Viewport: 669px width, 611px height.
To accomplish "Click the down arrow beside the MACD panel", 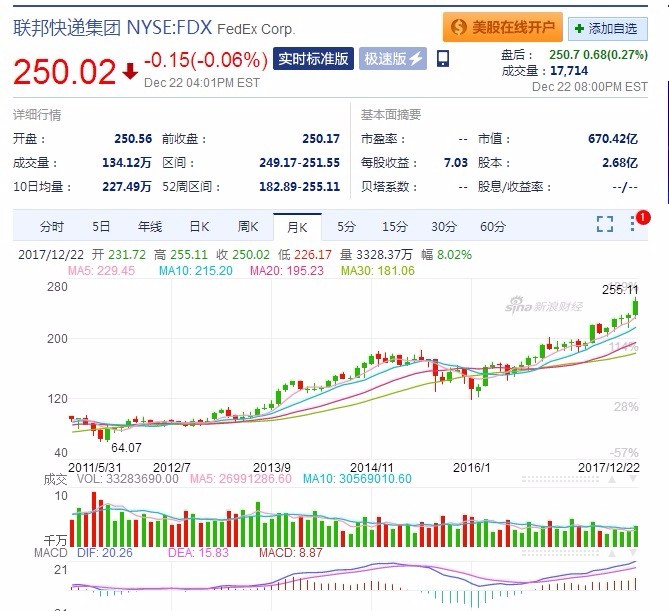I will tap(633, 553).
